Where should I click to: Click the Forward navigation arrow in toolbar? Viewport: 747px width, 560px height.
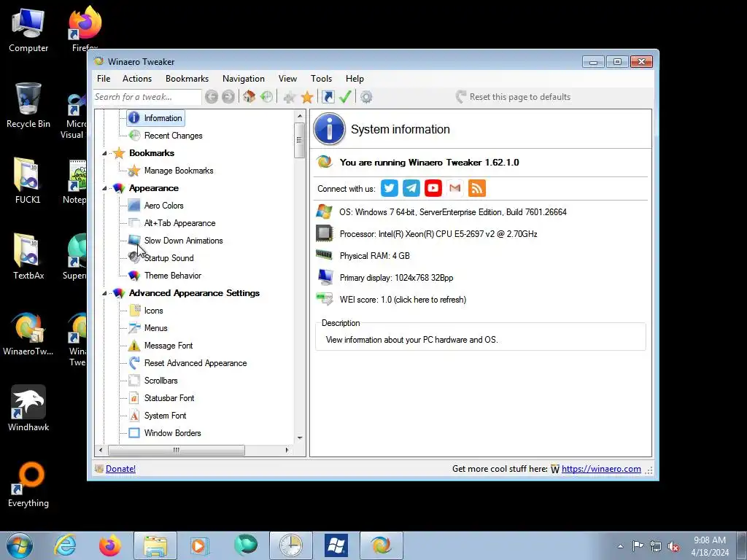tap(228, 97)
